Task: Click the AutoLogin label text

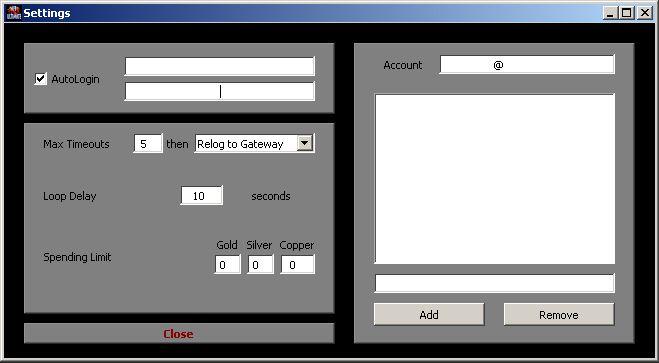Action: tap(76, 79)
